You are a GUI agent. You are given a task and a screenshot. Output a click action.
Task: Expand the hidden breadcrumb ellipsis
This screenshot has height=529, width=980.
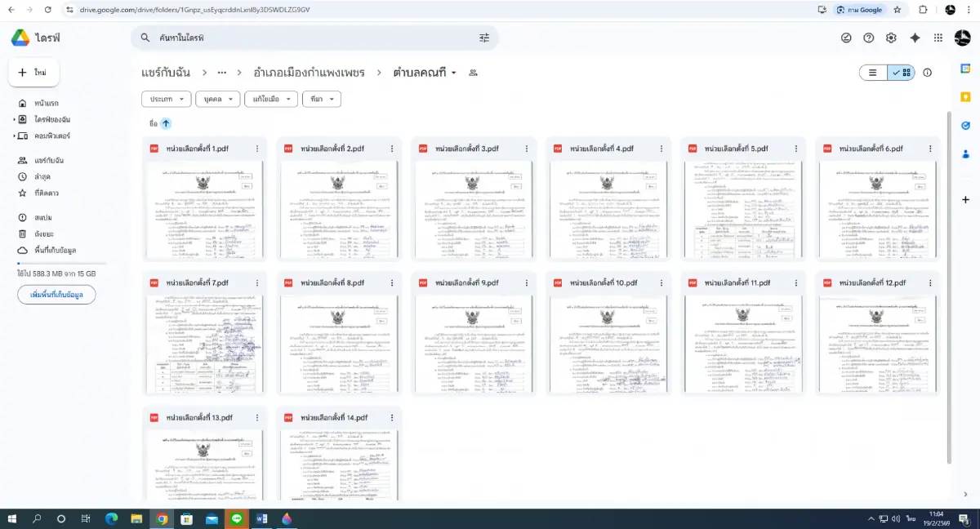coord(222,72)
